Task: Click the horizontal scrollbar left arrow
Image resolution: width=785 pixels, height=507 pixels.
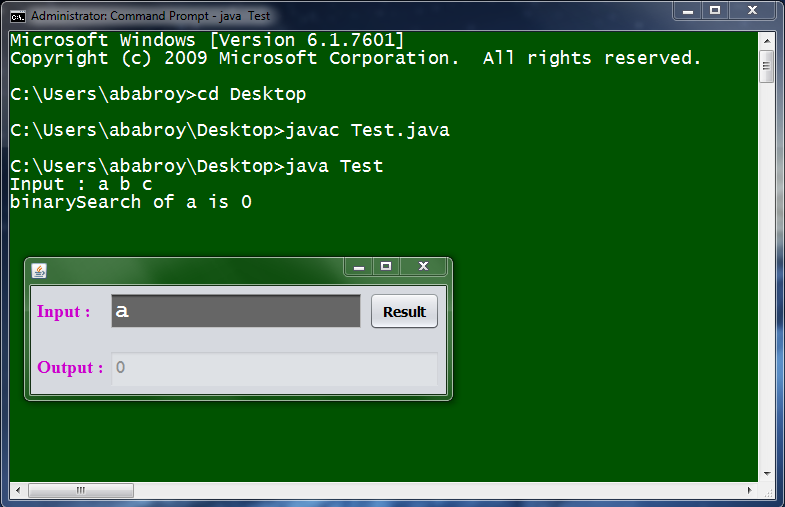Action: [x=18, y=490]
